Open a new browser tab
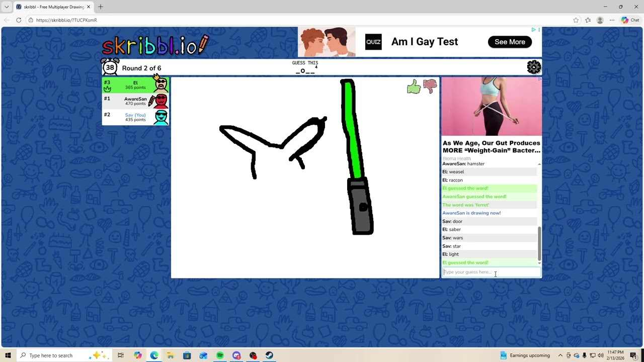This screenshot has width=644, height=362. pos(100,7)
